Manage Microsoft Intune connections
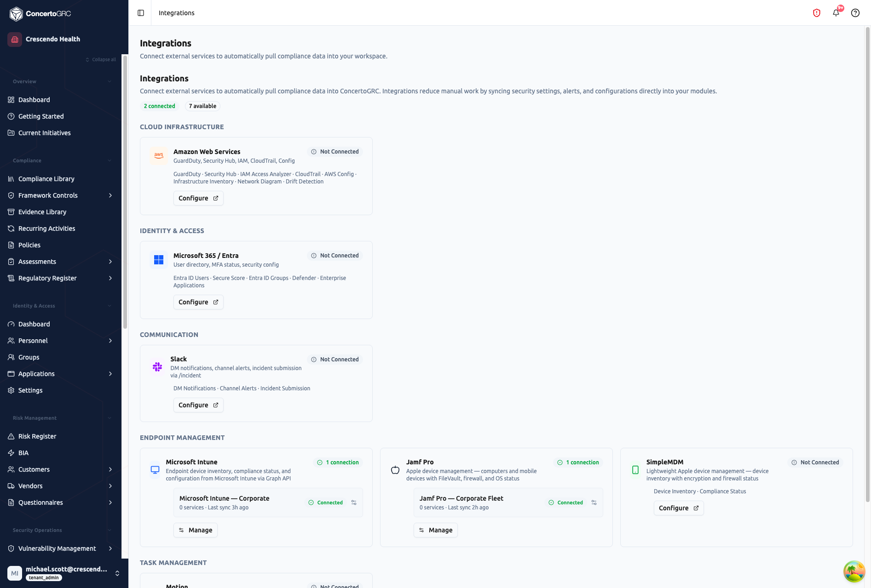This screenshot has height=588, width=871. 196,530
